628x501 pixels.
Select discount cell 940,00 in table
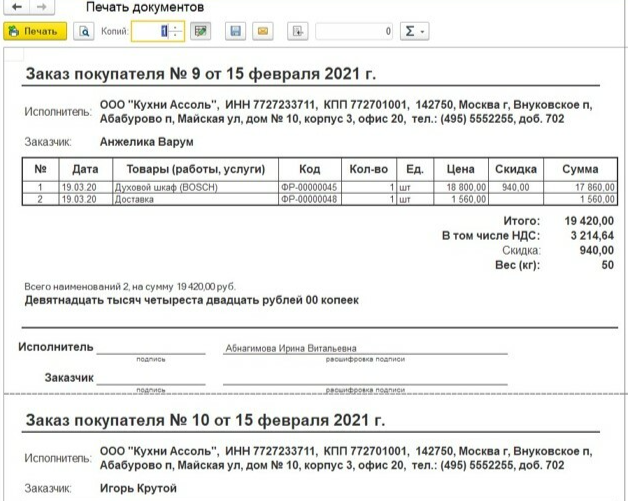click(x=515, y=187)
